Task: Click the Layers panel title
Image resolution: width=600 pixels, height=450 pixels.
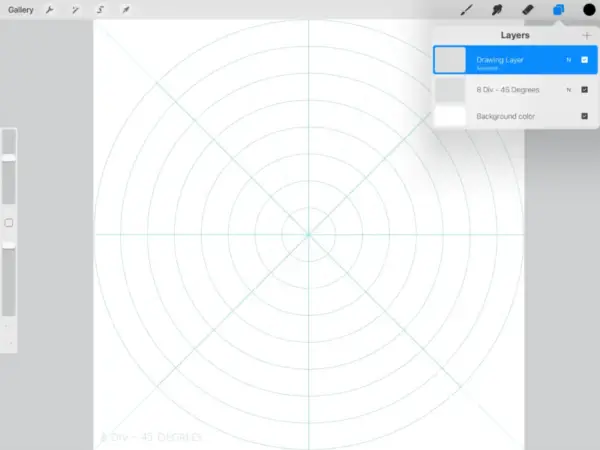Action: pos(515,35)
